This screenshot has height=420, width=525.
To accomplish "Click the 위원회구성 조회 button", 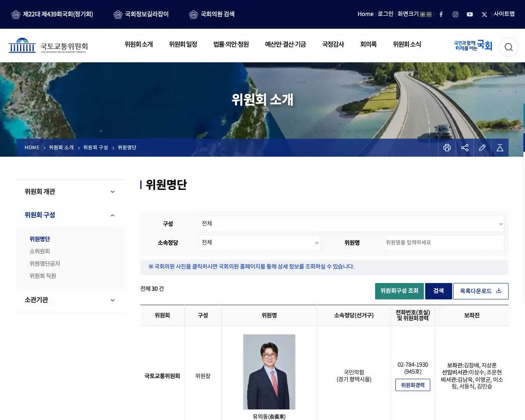I will pyautogui.click(x=399, y=291).
